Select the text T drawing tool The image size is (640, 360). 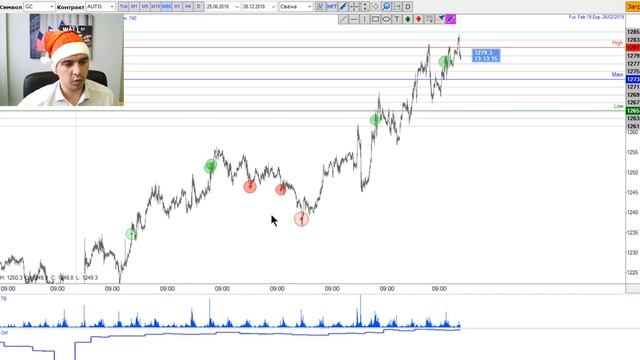tap(397, 19)
